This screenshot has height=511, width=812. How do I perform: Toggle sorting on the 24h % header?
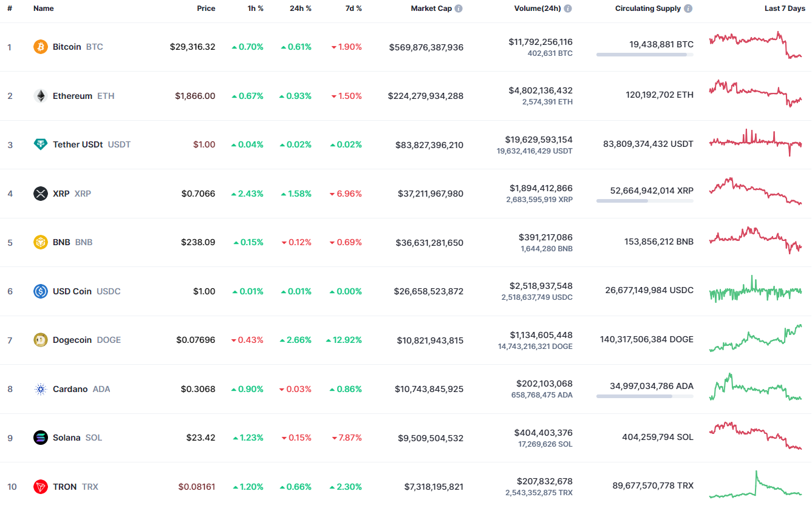point(300,8)
